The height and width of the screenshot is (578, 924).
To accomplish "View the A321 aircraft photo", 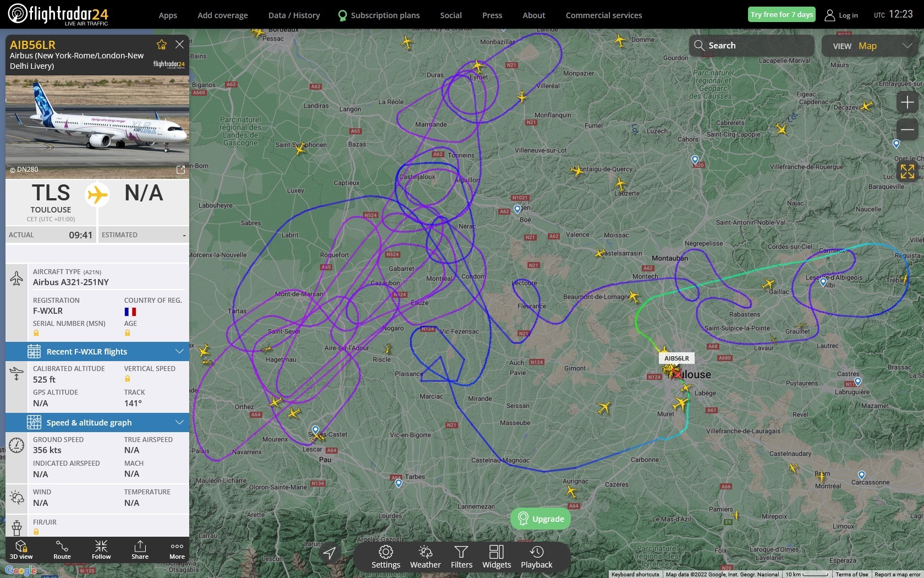I will [97, 127].
